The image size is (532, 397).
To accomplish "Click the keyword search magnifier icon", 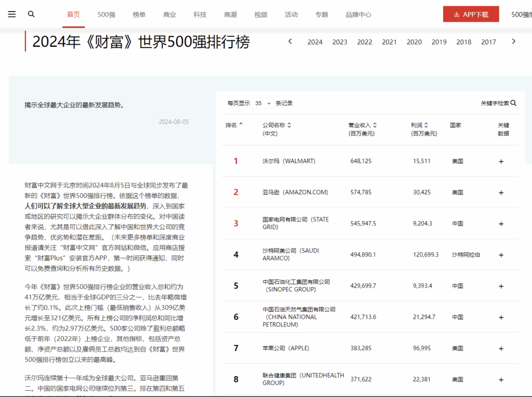I will click(x=513, y=103).
